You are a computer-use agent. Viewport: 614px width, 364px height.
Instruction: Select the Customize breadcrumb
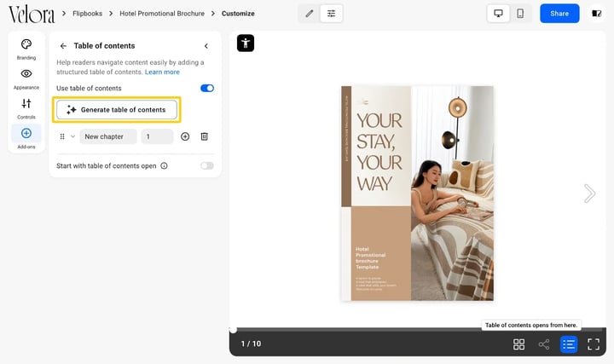[x=238, y=14]
